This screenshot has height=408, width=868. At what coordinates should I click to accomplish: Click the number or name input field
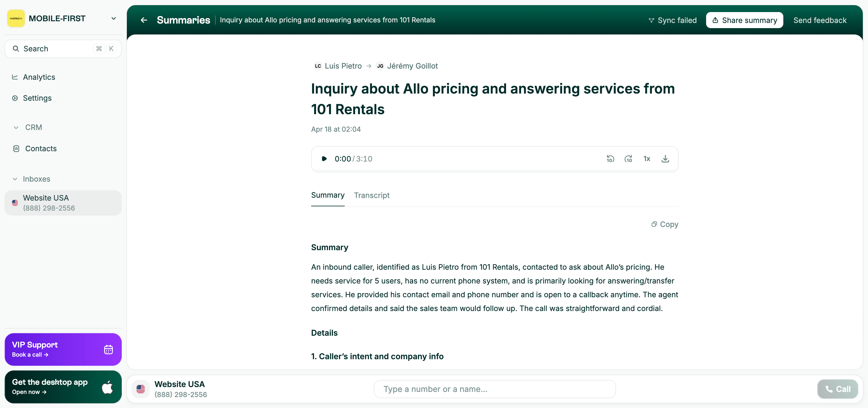pyautogui.click(x=494, y=389)
